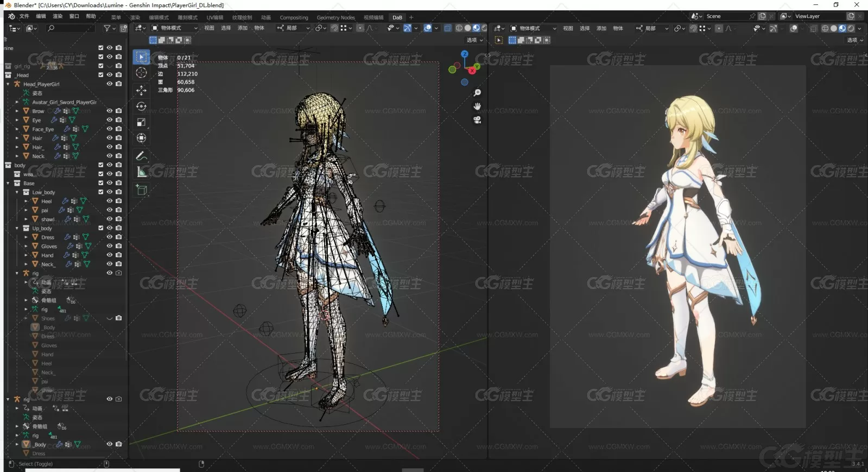Switch left viewport to material preview shading
868x472 pixels.
click(x=476, y=28)
